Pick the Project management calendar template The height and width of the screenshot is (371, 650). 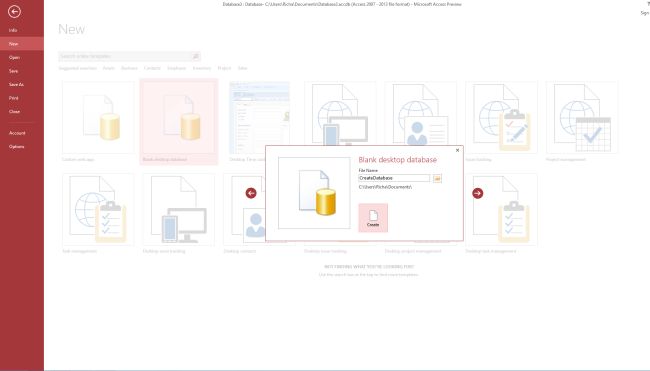point(582,121)
